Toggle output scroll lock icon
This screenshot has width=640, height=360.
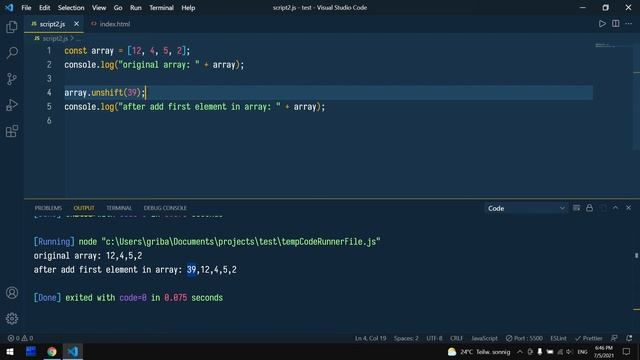[x=589, y=208]
